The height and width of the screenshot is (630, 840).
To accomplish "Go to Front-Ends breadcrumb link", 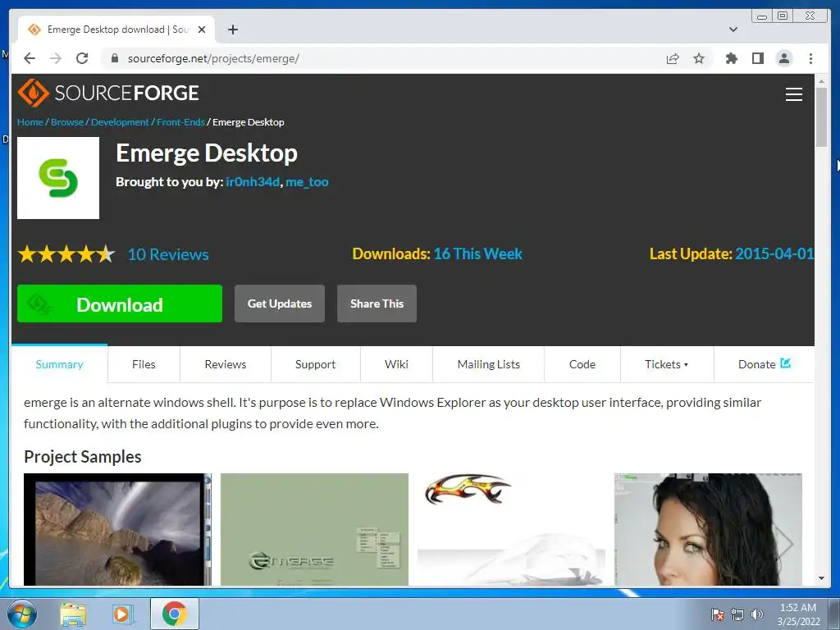I will point(180,122).
